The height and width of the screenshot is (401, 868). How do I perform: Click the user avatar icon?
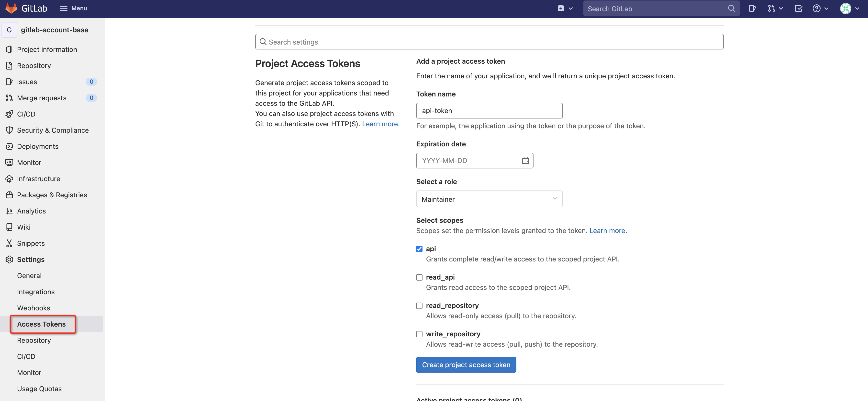846,8
